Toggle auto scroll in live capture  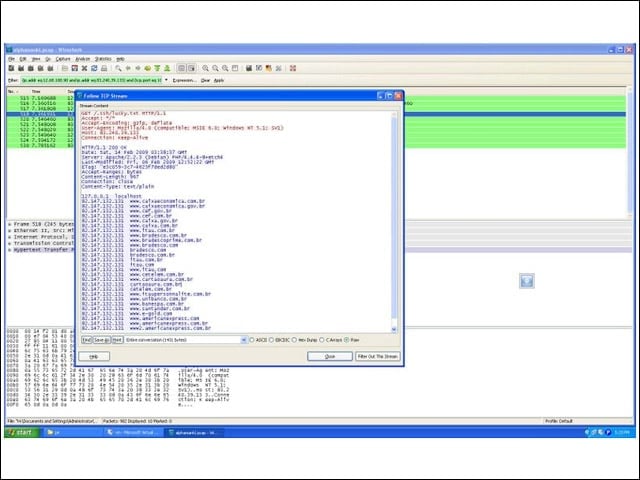[x=191, y=68]
